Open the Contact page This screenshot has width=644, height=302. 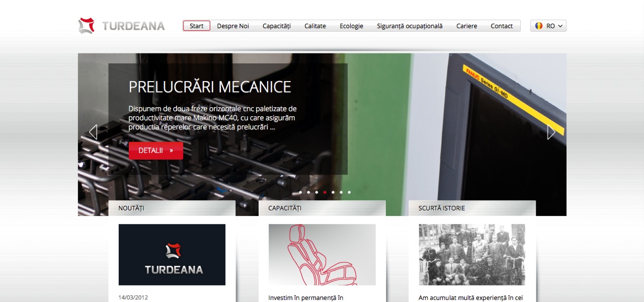[502, 26]
